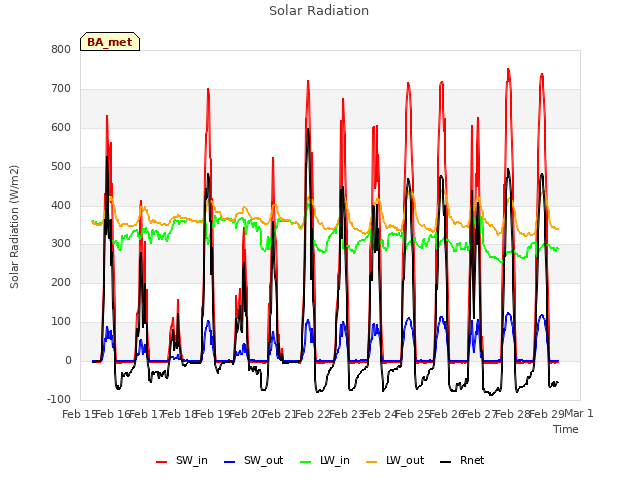640x480 pixels.
Task: Click the black Rnet legend color marker
Action: (445, 462)
